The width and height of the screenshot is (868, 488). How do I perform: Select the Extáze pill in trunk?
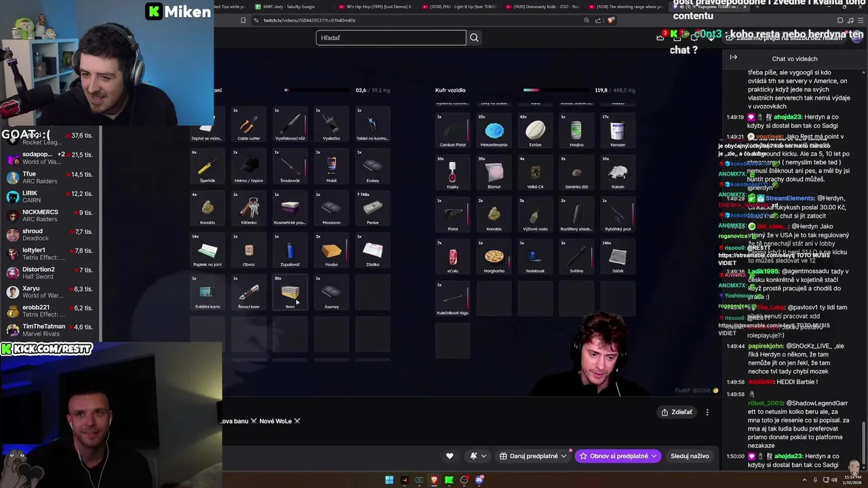point(536,130)
